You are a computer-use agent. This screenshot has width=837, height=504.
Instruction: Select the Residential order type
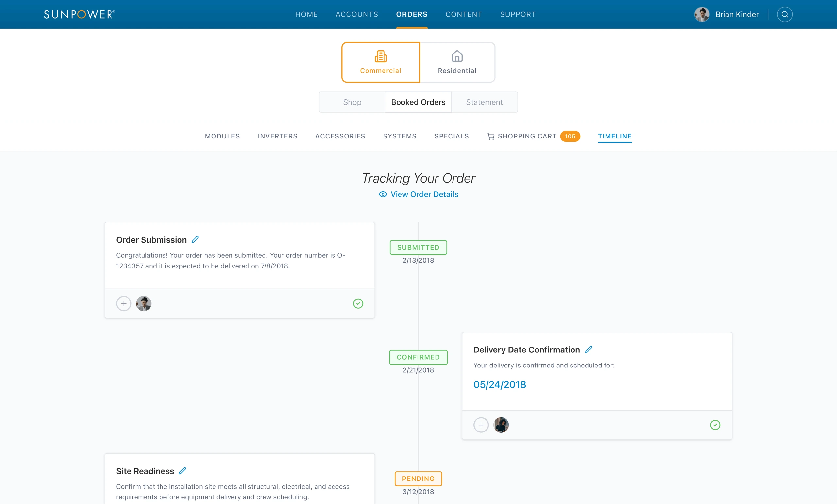coord(457,62)
